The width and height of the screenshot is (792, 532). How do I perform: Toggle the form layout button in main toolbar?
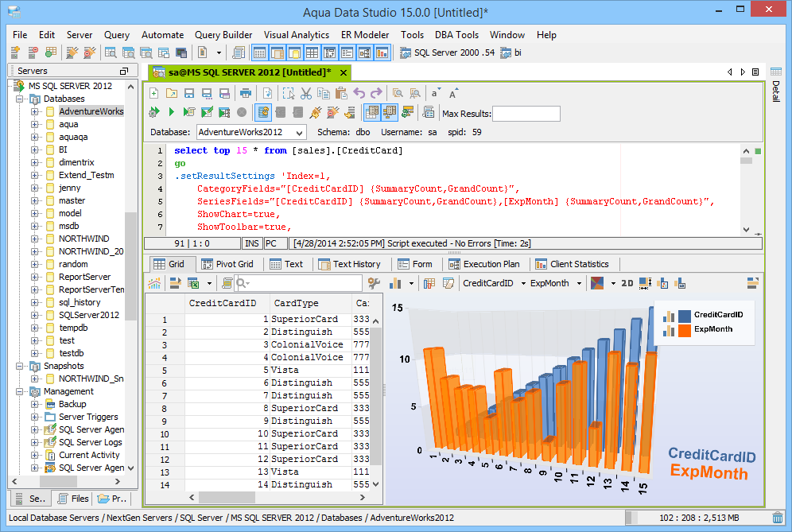coord(347,52)
